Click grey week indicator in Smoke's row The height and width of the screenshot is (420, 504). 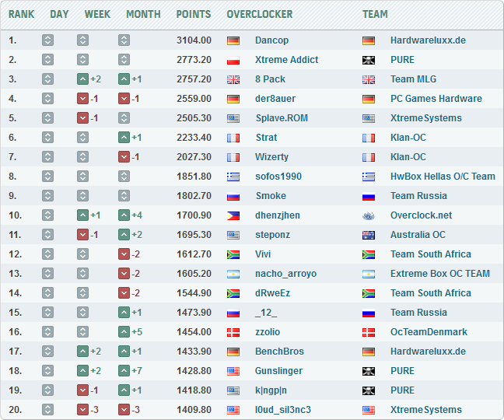point(82,196)
